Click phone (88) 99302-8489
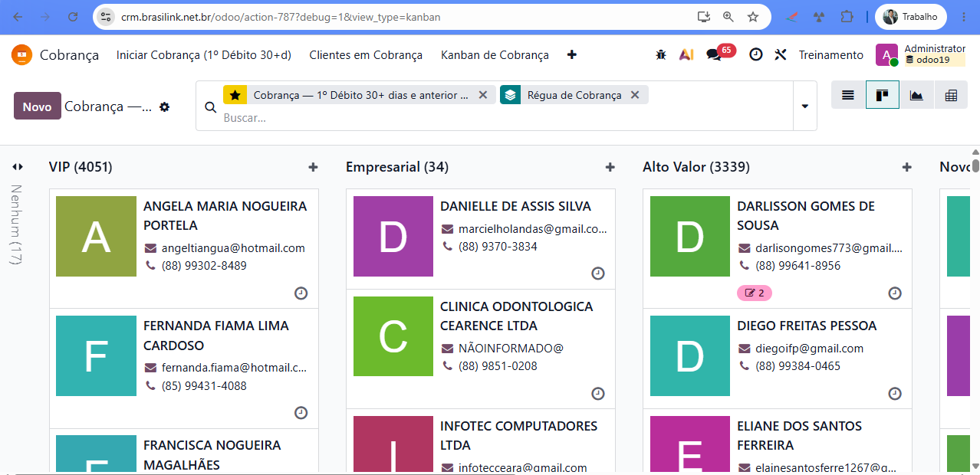The image size is (980, 475). point(204,266)
